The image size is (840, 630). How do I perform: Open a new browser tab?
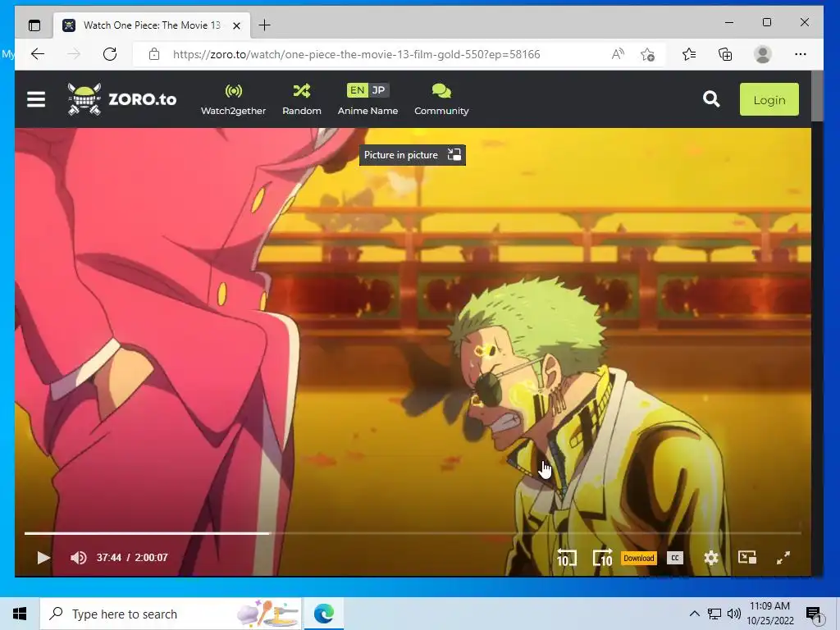click(x=265, y=25)
